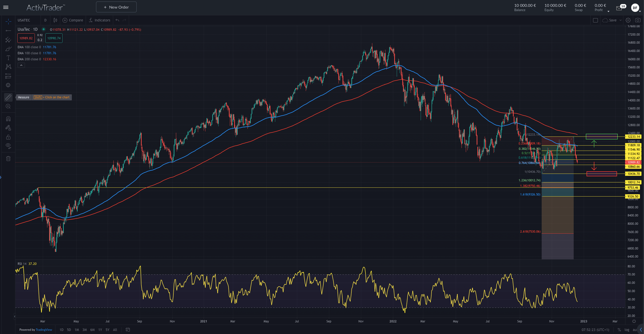The image size is (644, 334).
Task: Click the New Order button
Action: click(x=116, y=7)
